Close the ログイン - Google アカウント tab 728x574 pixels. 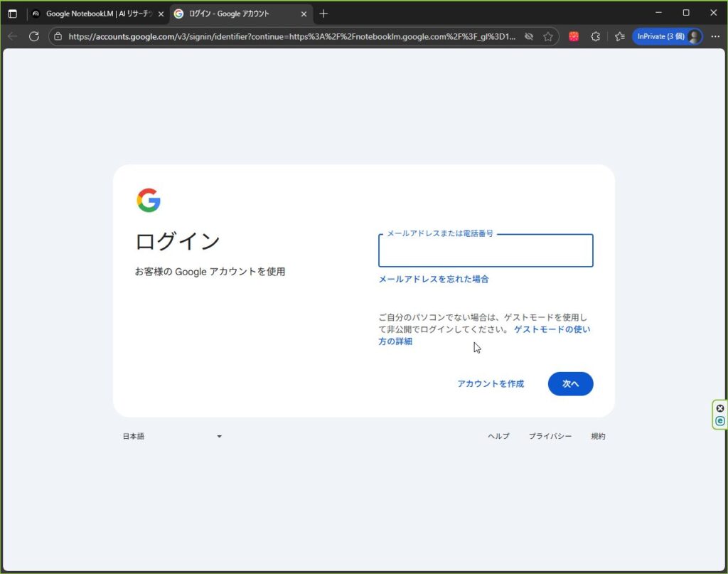click(304, 14)
